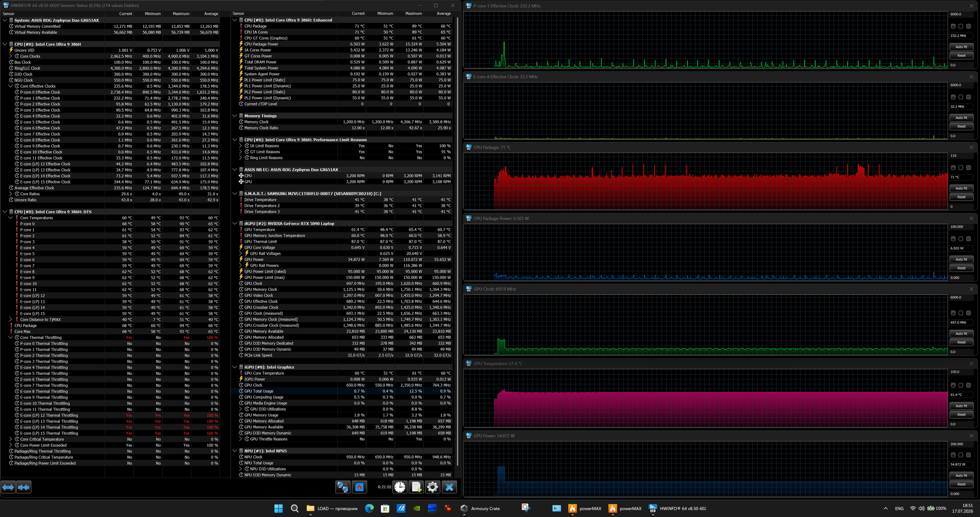Click the sensor list vertical scrollbar
Image resolution: width=980 pixels, height=517 pixels.
458,242
